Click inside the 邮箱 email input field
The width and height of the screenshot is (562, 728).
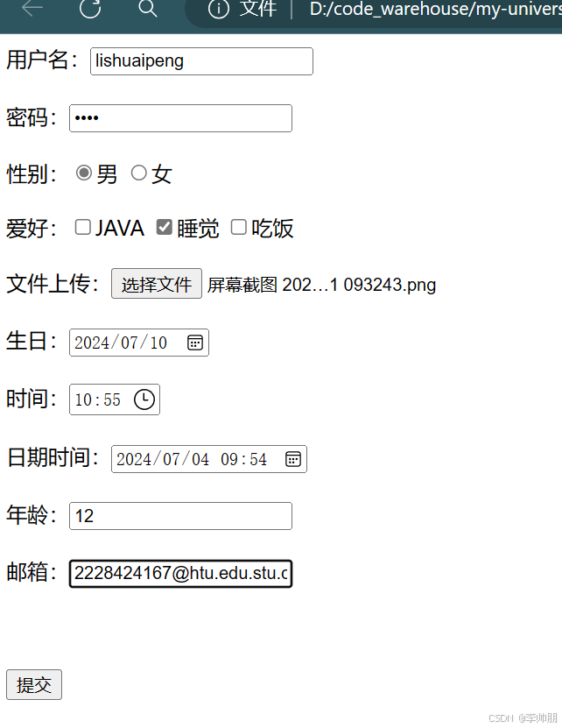(x=179, y=573)
